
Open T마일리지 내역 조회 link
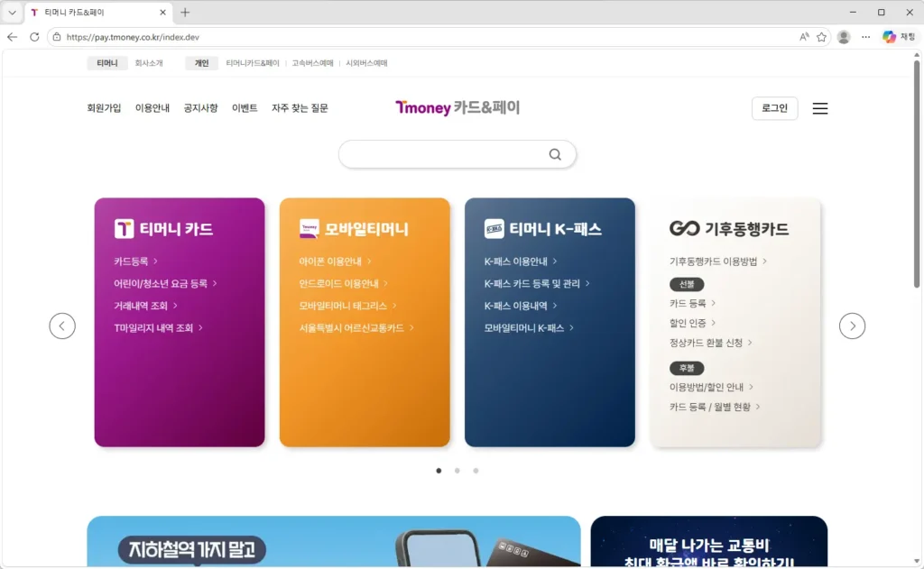pyautogui.click(x=158, y=327)
